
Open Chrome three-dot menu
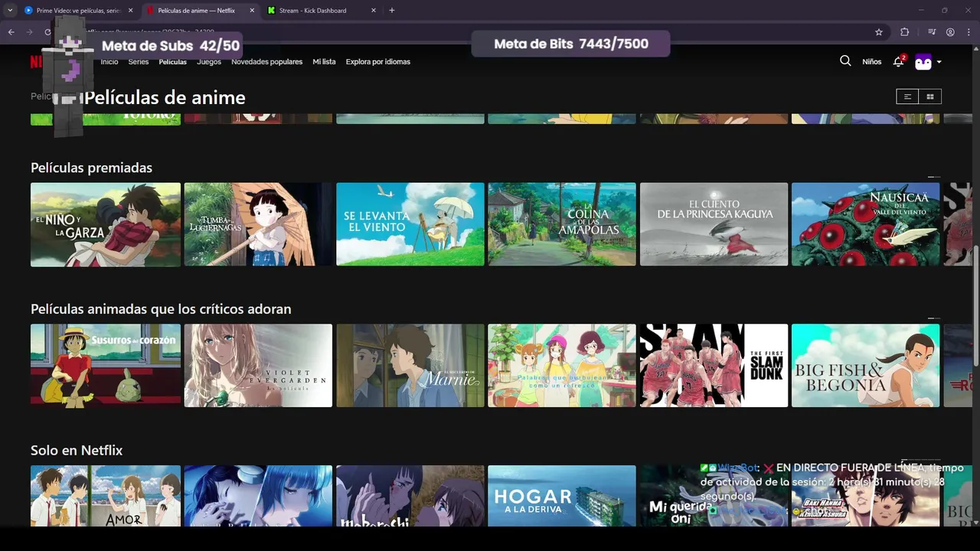pyautogui.click(x=969, y=32)
